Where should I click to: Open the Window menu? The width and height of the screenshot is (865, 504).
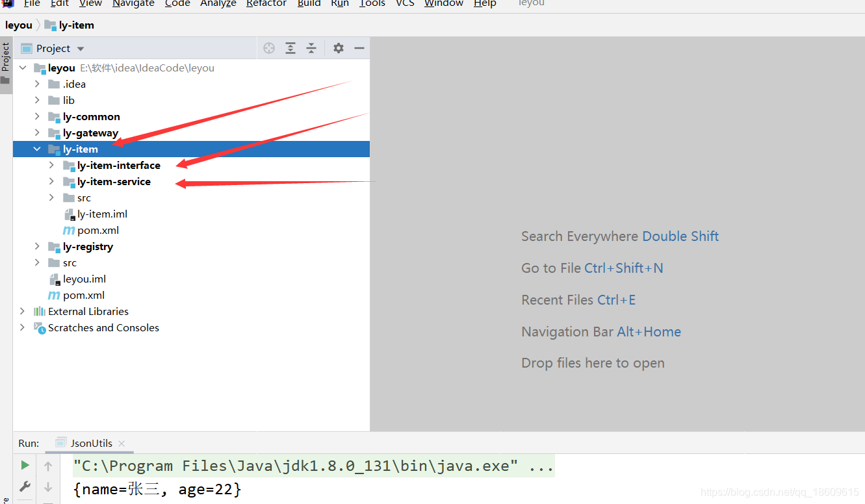[x=444, y=3]
